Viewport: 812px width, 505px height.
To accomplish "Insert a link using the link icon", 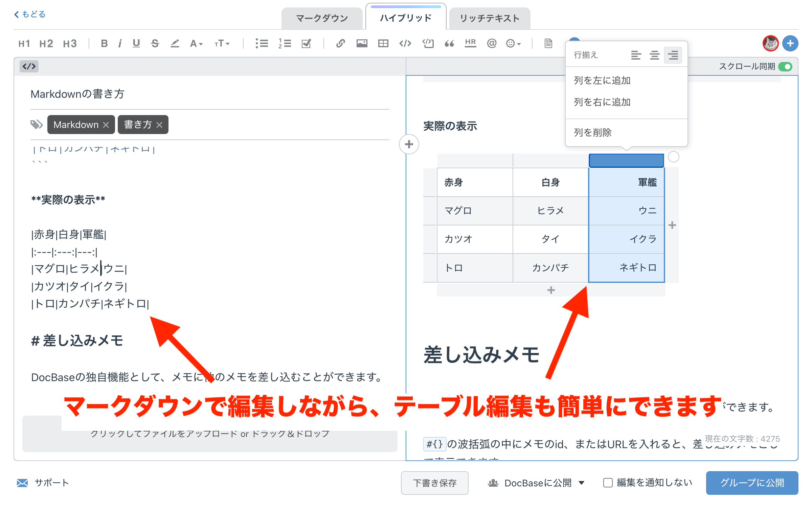I will pyautogui.click(x=340, y=43).
